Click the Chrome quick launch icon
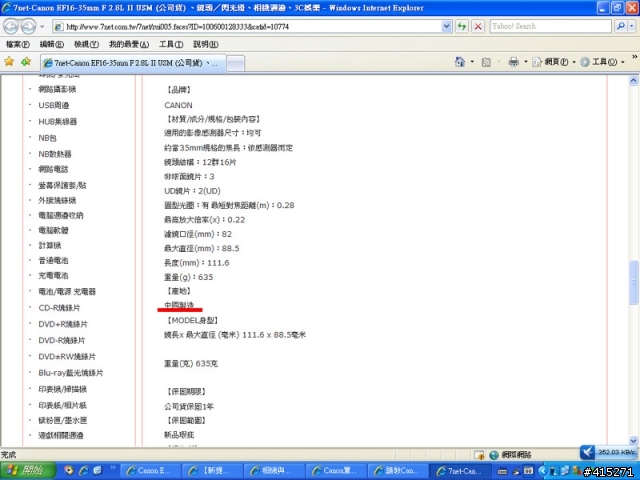Viewport: 640px width, 480px height. 69,471
